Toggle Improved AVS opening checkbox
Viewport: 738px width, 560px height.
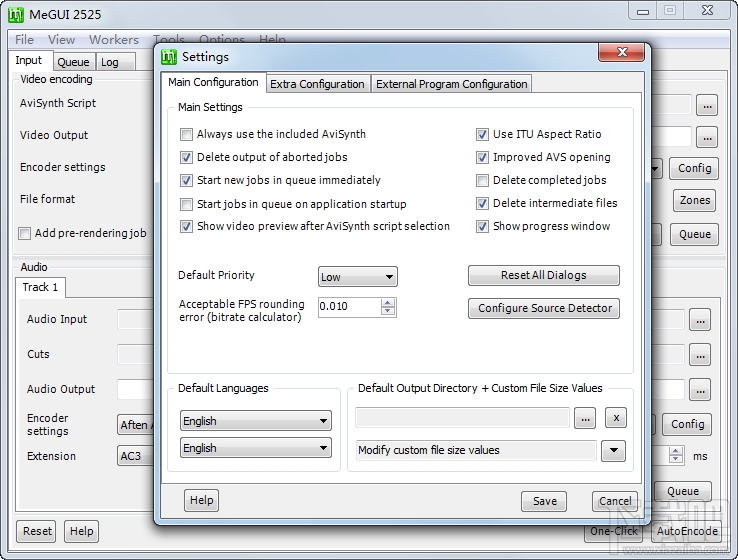482,158
